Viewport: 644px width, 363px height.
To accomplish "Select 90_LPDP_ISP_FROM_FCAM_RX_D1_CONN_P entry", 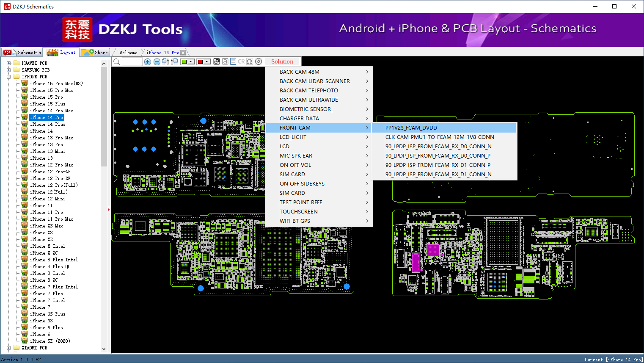I will 444,165.
